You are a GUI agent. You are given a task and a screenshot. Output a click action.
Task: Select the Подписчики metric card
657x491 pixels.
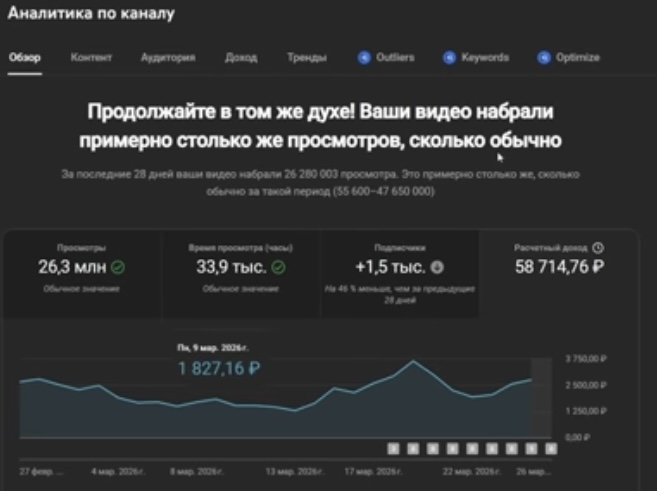coord(400,274)
